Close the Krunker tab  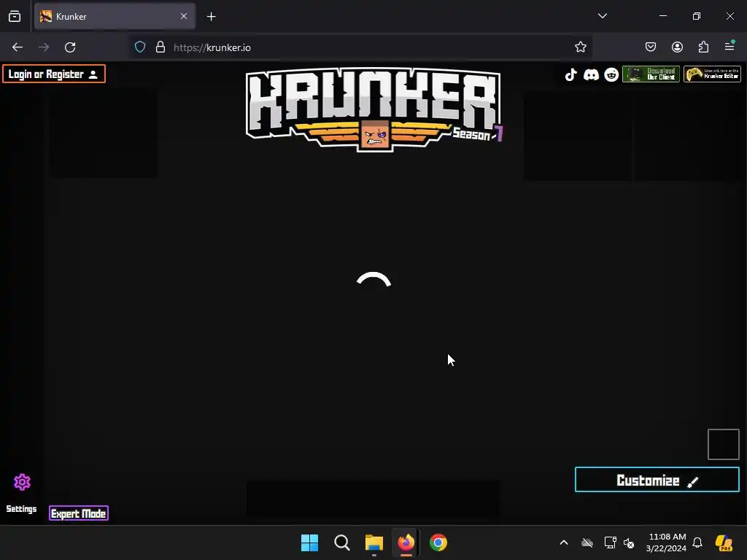tap(184, 16)
